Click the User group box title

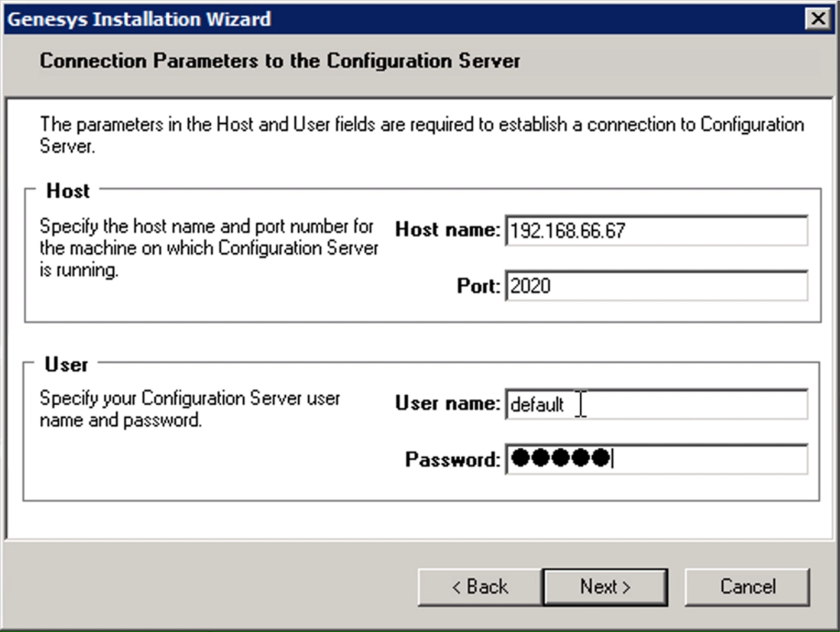[x=66, y=364]
